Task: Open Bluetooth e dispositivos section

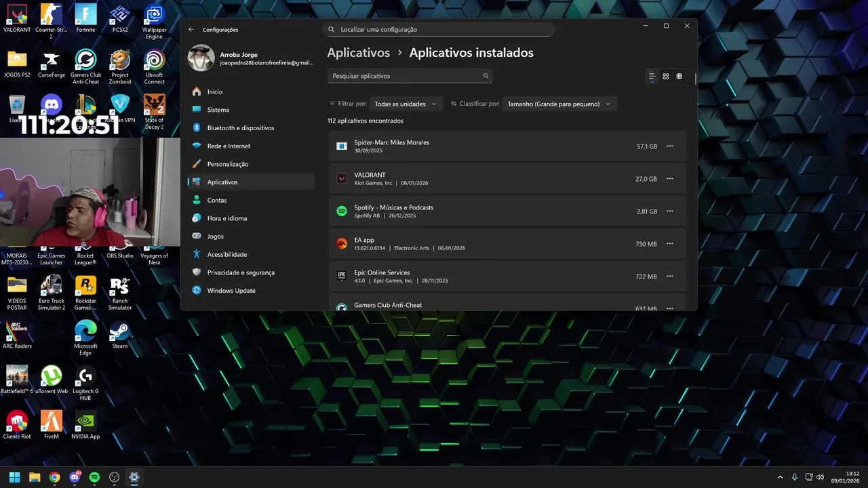Action: [250, 128]
